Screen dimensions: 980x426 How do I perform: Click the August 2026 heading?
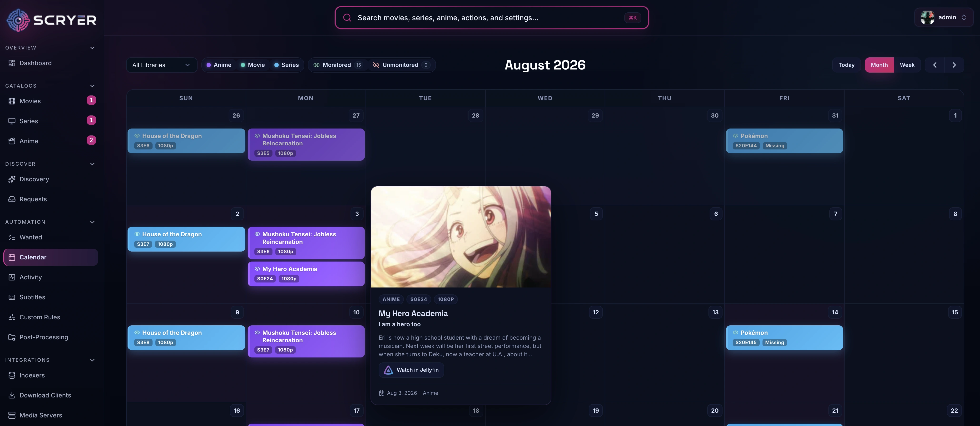point(545,65)
